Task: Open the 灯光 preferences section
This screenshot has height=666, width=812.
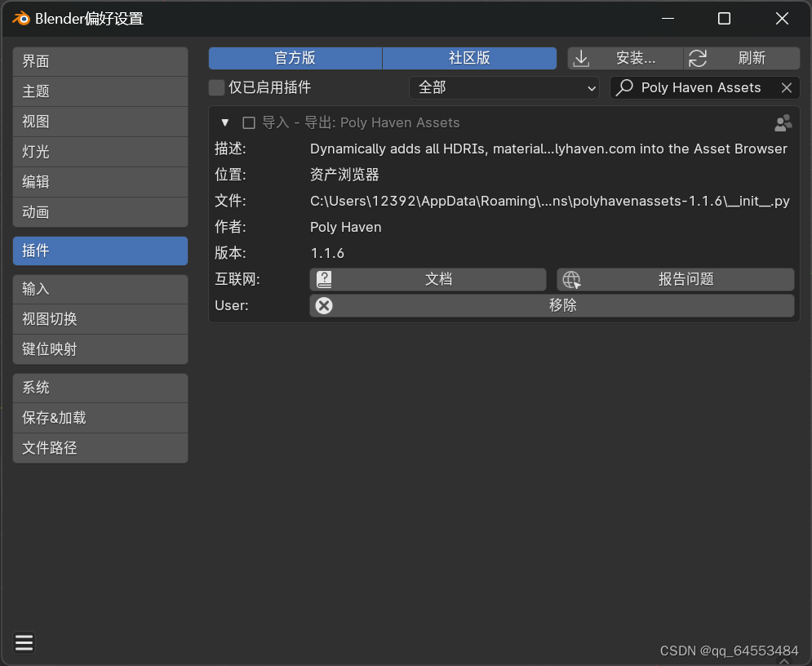Action: (x=100, y=152)
